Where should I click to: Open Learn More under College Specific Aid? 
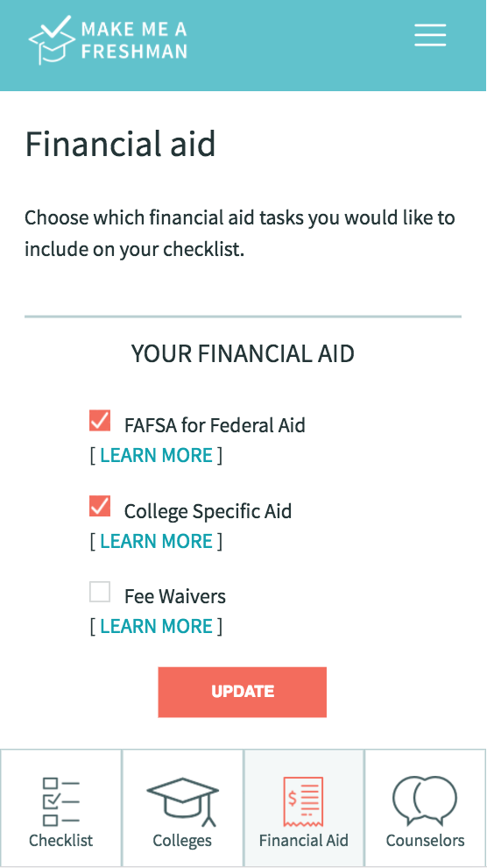[x=157, y=541]
